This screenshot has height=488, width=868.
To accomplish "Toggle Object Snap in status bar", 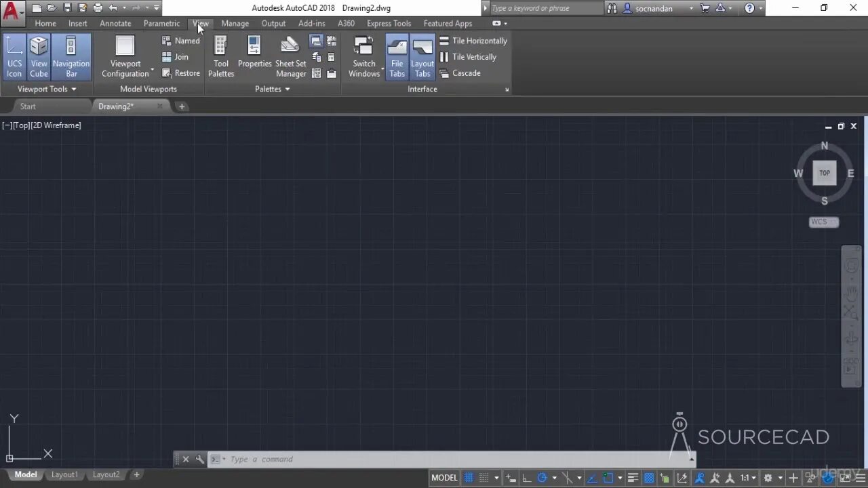I will coord(608,478).
